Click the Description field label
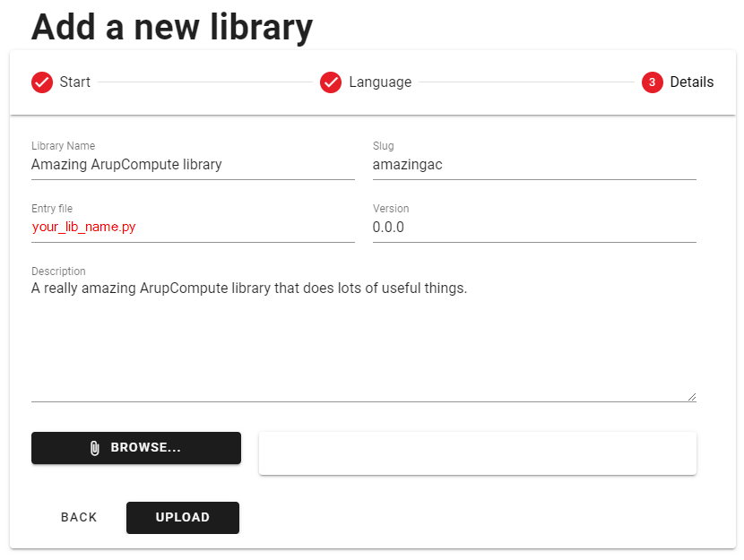The height and width of the screenshot is (560, 744). [58, 271]
